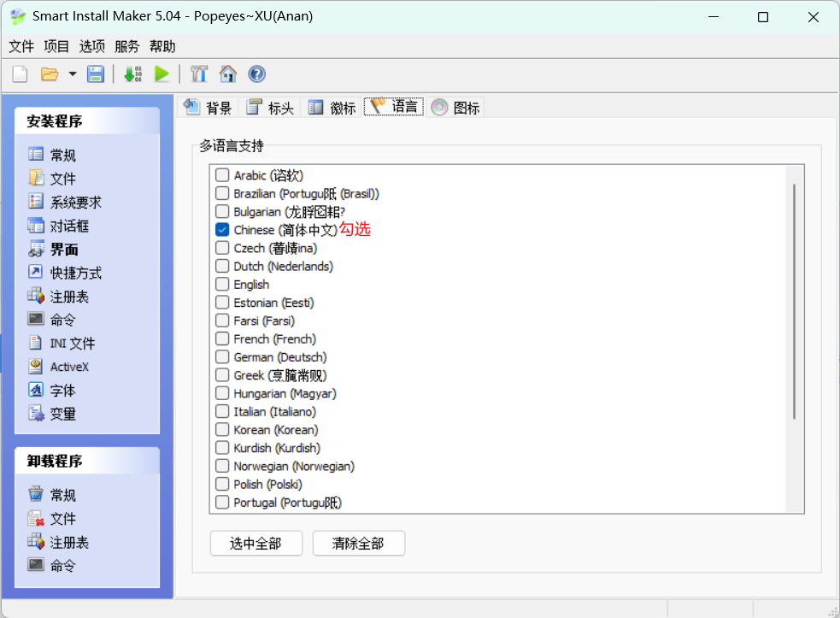The width and height of the screenshot is (840, 618).
Task: Uncheck the Chinese (简体中文) language checkbox
Action: coord(222,230)
